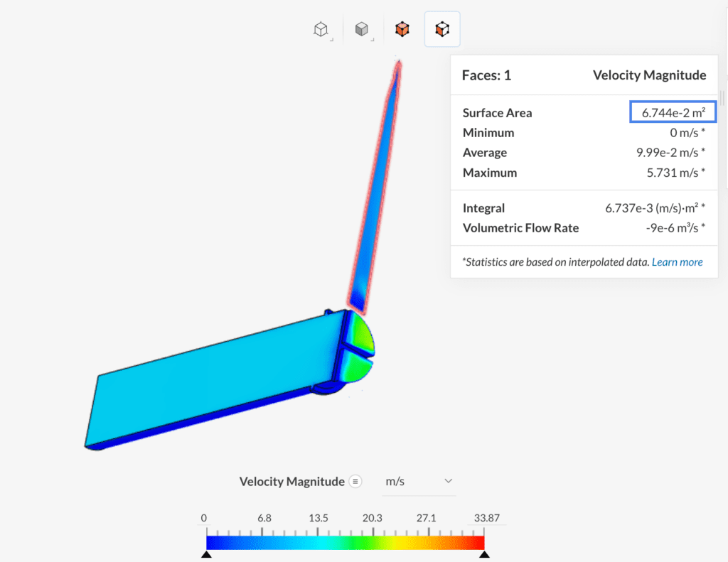Select the solid shaded cube view icon
The height and width of the screenshot is (562, 728).
[362, 29]
